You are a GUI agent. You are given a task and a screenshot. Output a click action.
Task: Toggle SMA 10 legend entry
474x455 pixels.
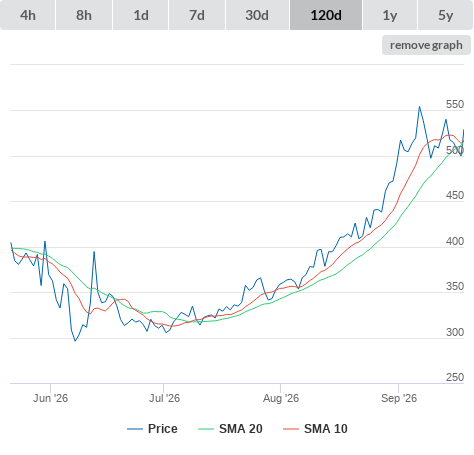[x=315, y=429]
